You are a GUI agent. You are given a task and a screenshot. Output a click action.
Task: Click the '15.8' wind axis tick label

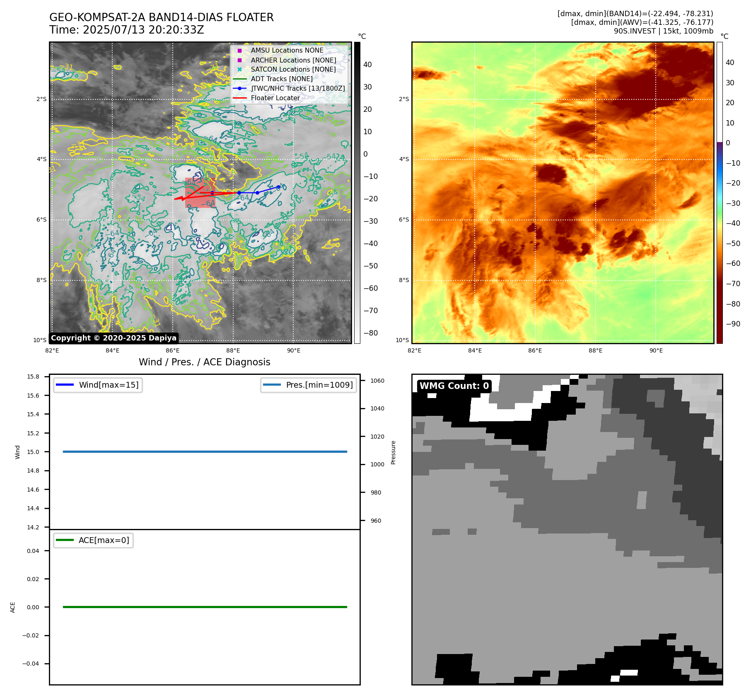tap(33, 377)
